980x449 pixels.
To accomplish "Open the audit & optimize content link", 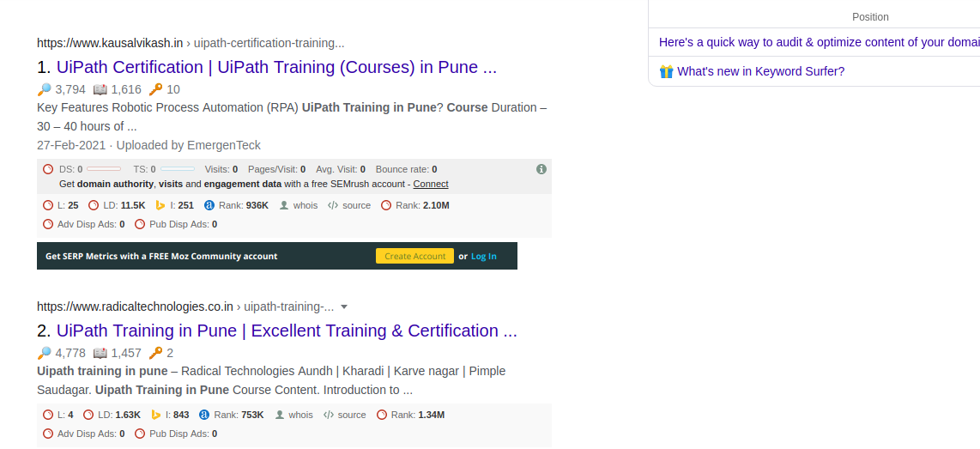I will point(820,43).
